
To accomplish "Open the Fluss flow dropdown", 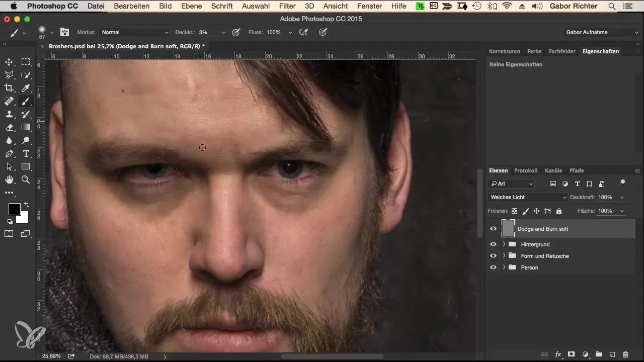I will [290, 32].
